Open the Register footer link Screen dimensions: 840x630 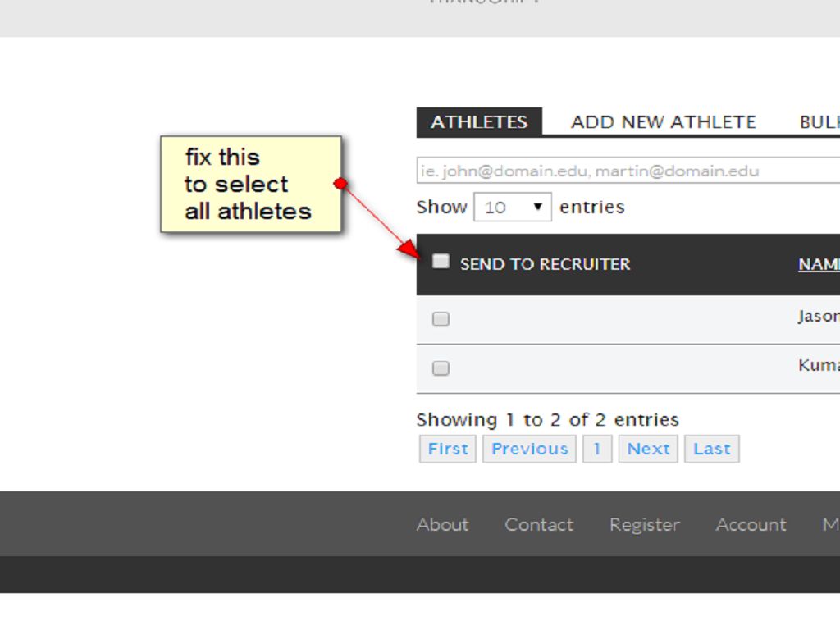pyautogui.click(x=645, y=525)
